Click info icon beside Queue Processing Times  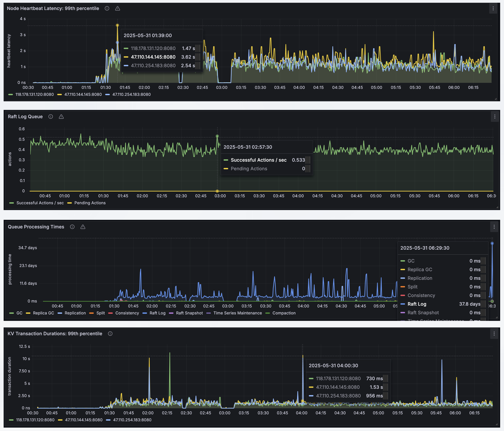[x=72, y=227]
